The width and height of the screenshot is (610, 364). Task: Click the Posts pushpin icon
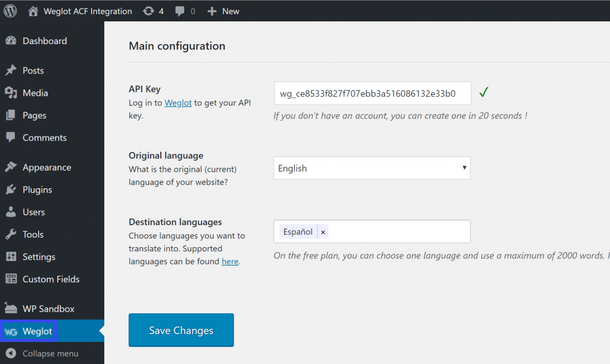(x=11, y=70)
